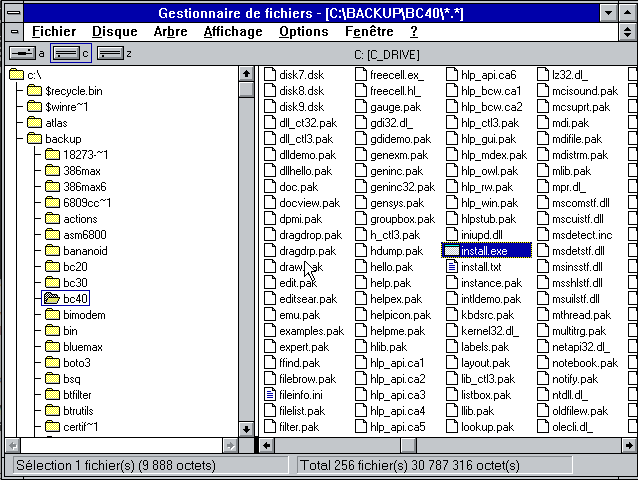Screen dimensions: 638x480
Task: Select the install.txt document file
Action: pyautogui.click(x=480, y=267)
